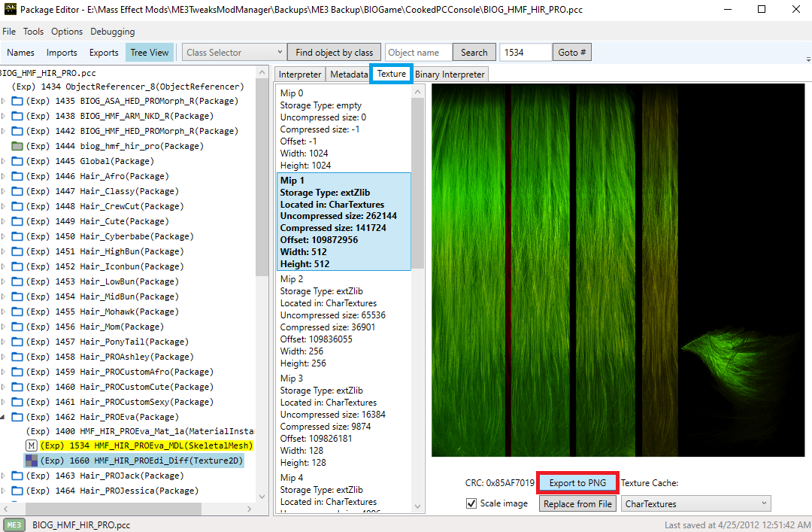Open the Texture Cache CharTextures dropdown
Viewport: 812px width, 532px height.
(696, 503)
